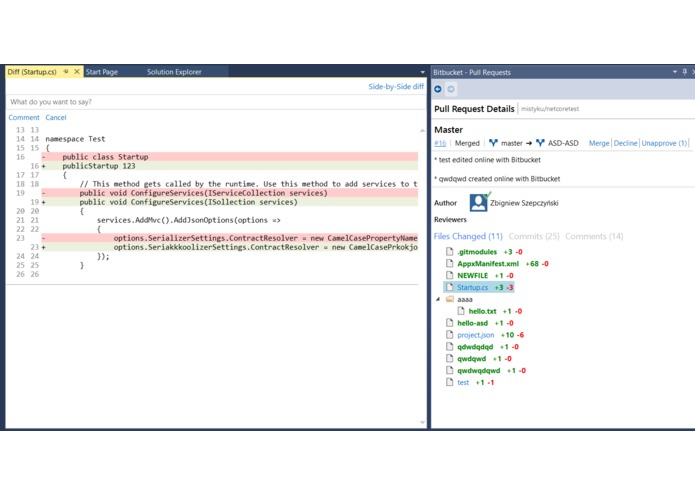This screenshot has height=494, width=695.
Task: Open test file diff
Action: (x=463, y=383)
